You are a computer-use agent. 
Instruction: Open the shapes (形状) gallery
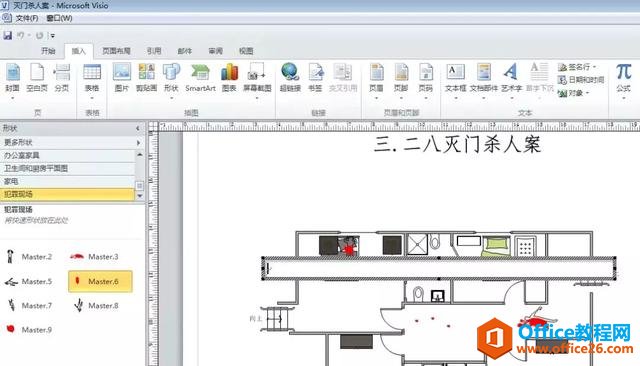pos(171,80)
